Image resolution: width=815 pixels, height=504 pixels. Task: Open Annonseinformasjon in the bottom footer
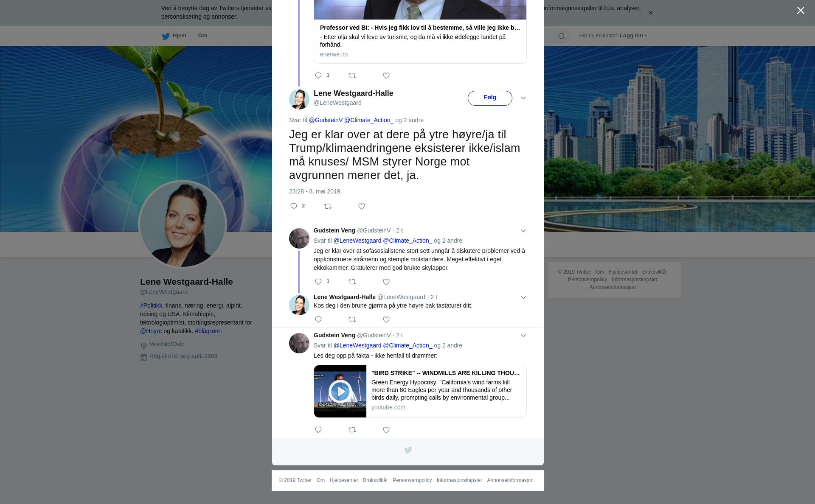[x=510, y=480]
